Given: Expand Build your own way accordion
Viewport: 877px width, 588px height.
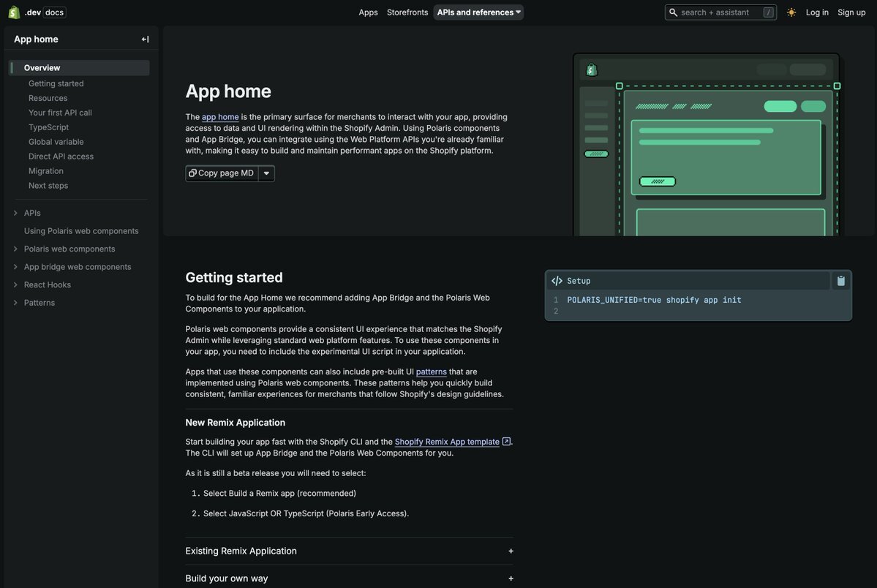Looking at the screenshot, I should (349, 578).
